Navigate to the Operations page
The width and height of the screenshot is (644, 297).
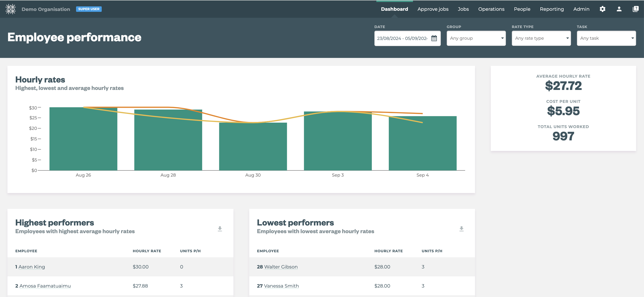(491, 9)
